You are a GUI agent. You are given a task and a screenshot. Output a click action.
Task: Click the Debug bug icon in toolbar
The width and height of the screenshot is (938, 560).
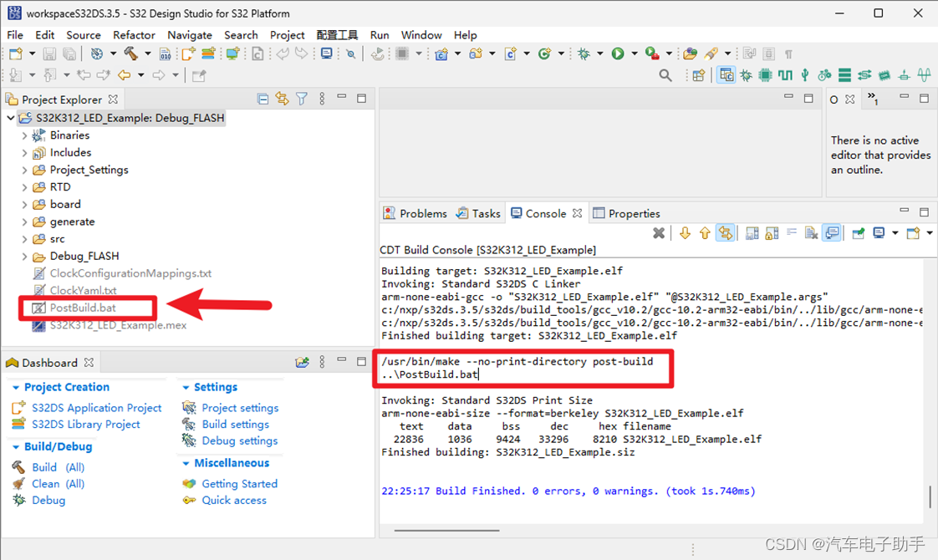[584, 53]
